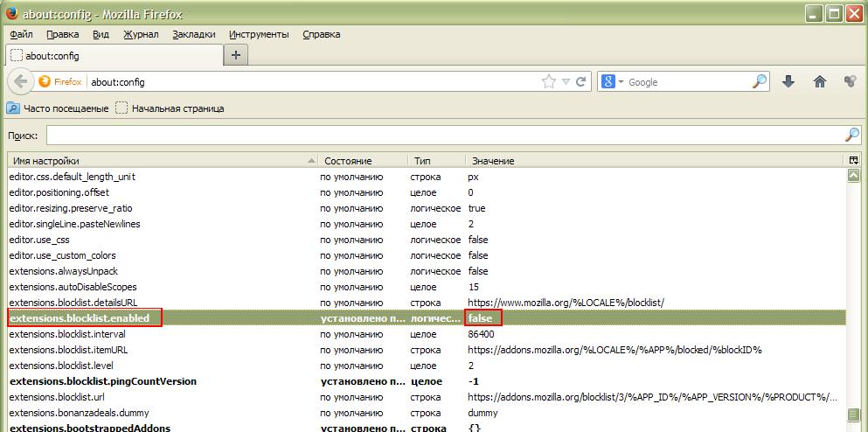
Task: Reload the page with the refresh icon
Action: (580, 82)
